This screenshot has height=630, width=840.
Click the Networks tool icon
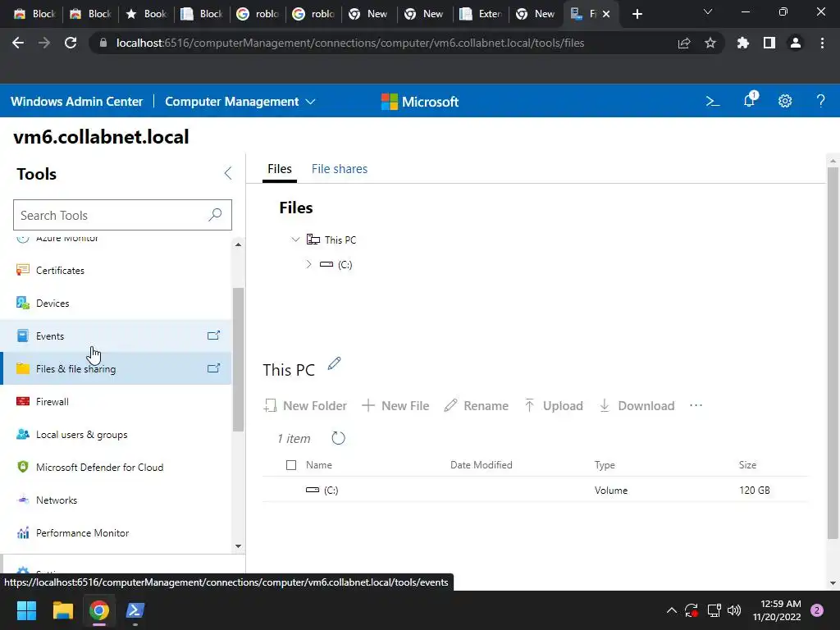(x=22, y=500)
